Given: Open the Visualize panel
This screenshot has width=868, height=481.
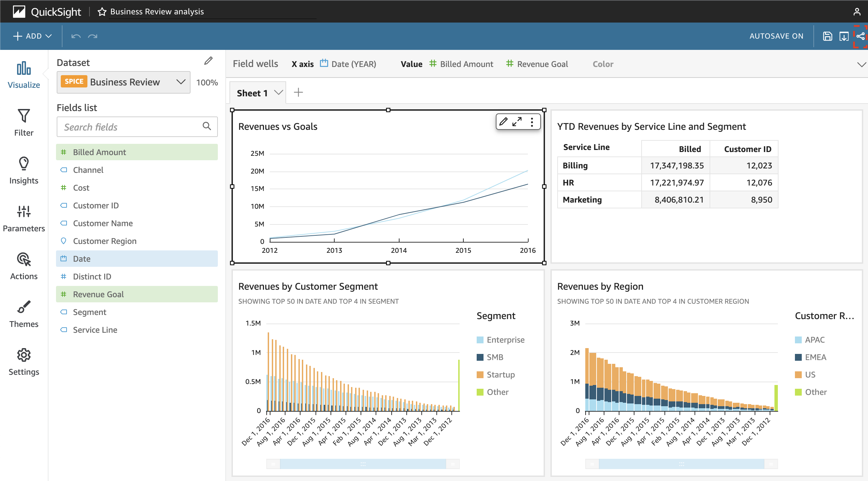Looking at the screenshot, I should pos(24,75).
